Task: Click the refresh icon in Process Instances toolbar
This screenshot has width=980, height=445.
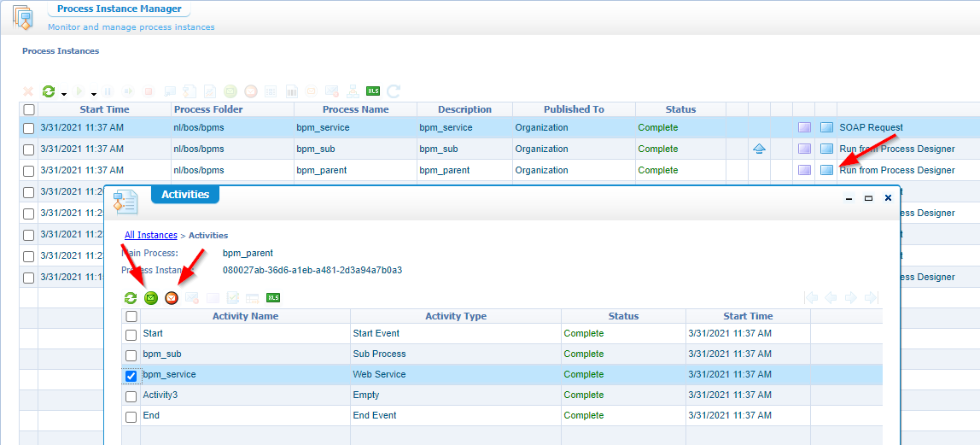Action: 49,91
